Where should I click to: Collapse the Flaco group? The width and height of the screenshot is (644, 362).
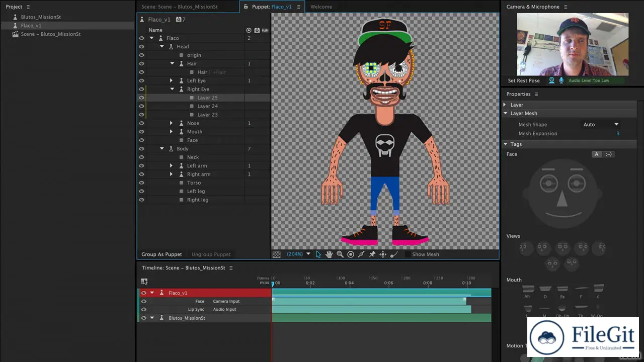(151, 38)
